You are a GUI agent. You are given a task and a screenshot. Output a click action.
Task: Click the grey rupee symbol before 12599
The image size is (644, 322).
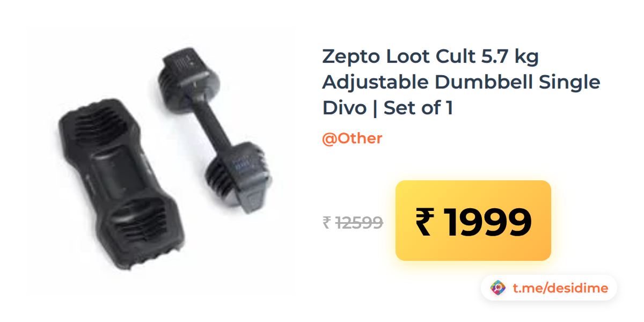point(326,222)
